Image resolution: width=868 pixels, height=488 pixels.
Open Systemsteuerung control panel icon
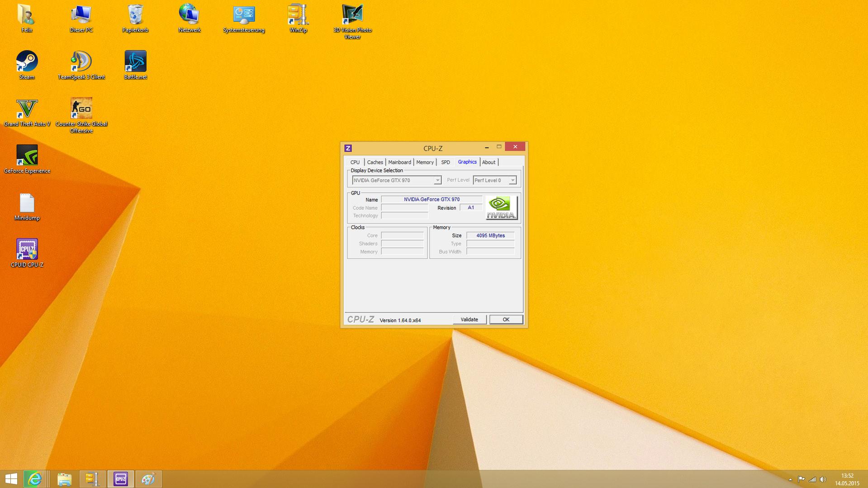244,19
